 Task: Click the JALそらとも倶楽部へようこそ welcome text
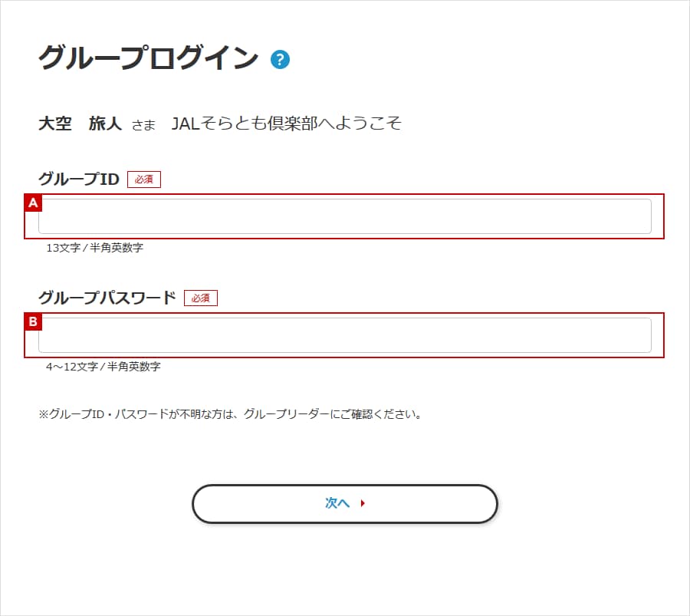(x=287, y=124)
